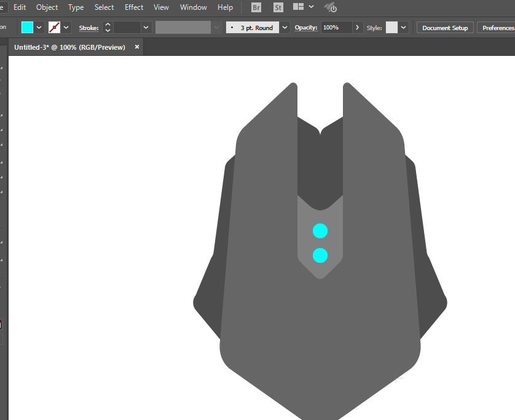Click the GPU performance rocket icon

tap(331, 7)
